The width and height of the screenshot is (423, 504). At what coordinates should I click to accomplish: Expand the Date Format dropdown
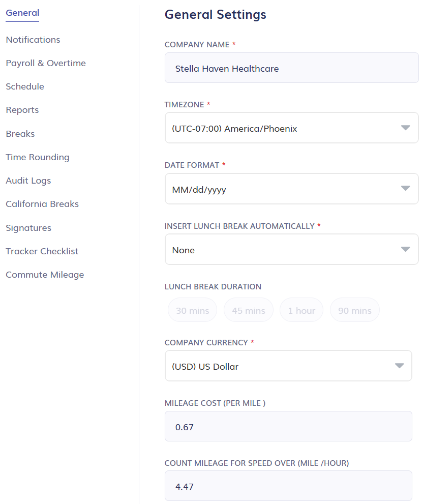tap(291, 189)
